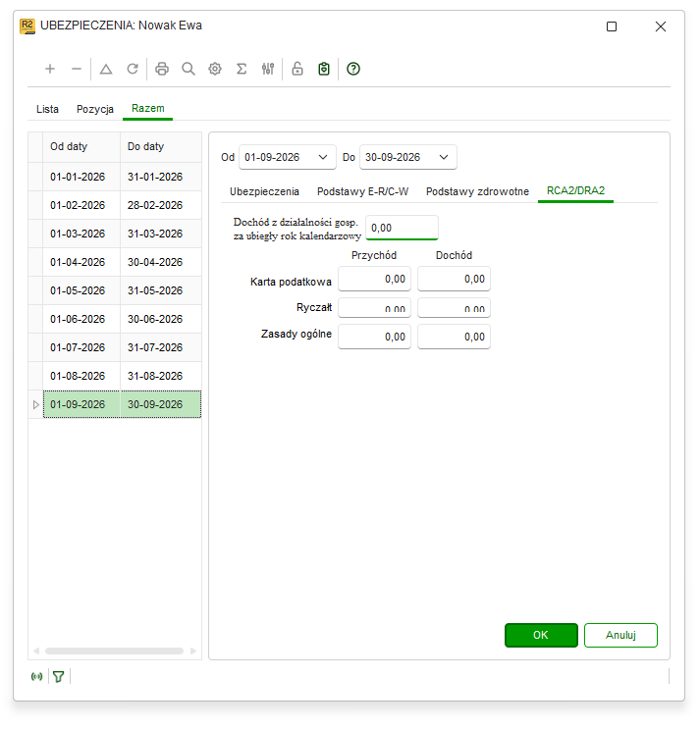The image size is (700, 730).
Task: Click the magnifier search icon
Action: click(x=188, y=69)
